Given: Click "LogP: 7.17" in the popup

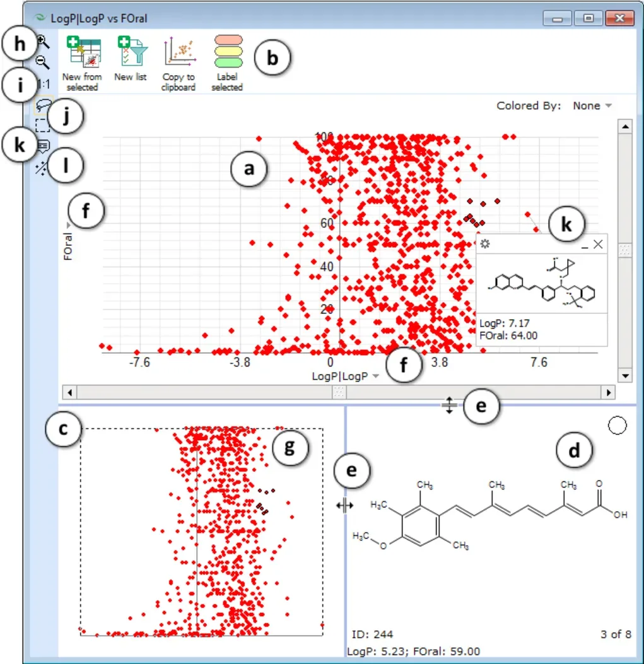Looking at the screenshot, I should 505,323.
